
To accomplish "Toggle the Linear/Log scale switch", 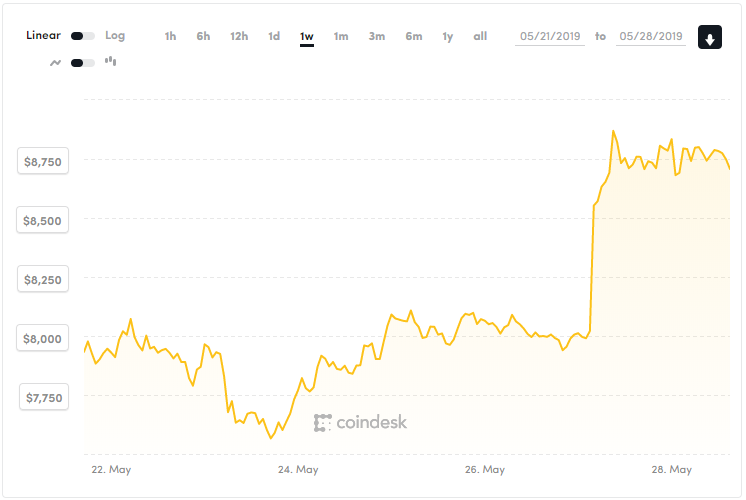I will click(x=83, y=36).
